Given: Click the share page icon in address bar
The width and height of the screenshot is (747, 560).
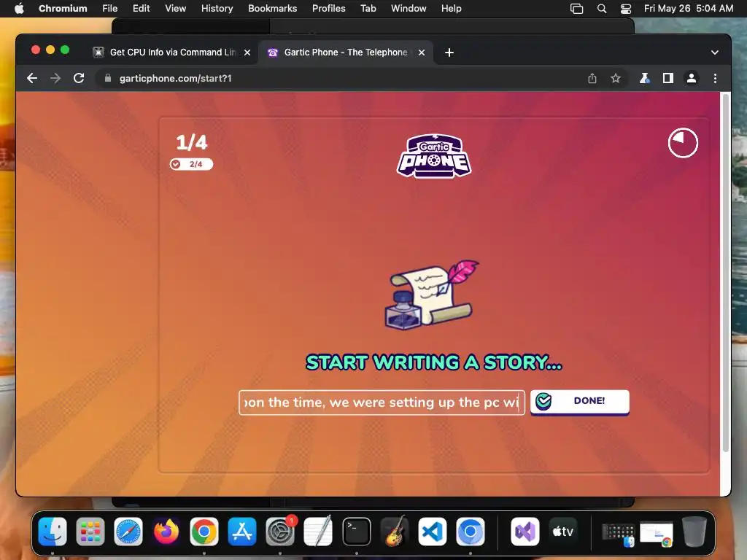Looking at the screenshot, I should [x=592, y=78].
